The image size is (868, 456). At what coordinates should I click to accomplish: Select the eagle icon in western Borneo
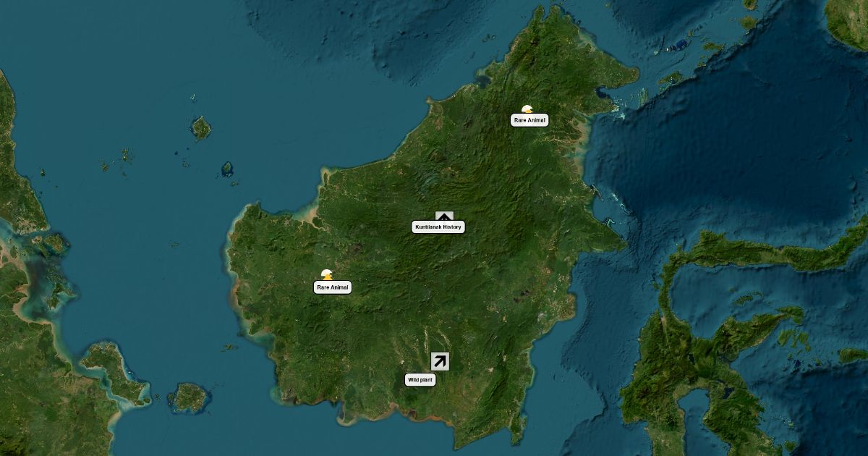coord(327,274)
